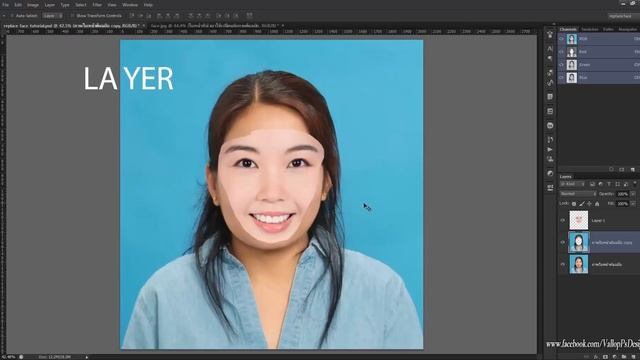Select the Layer 1 thumbnail

(x=579, y=220)
